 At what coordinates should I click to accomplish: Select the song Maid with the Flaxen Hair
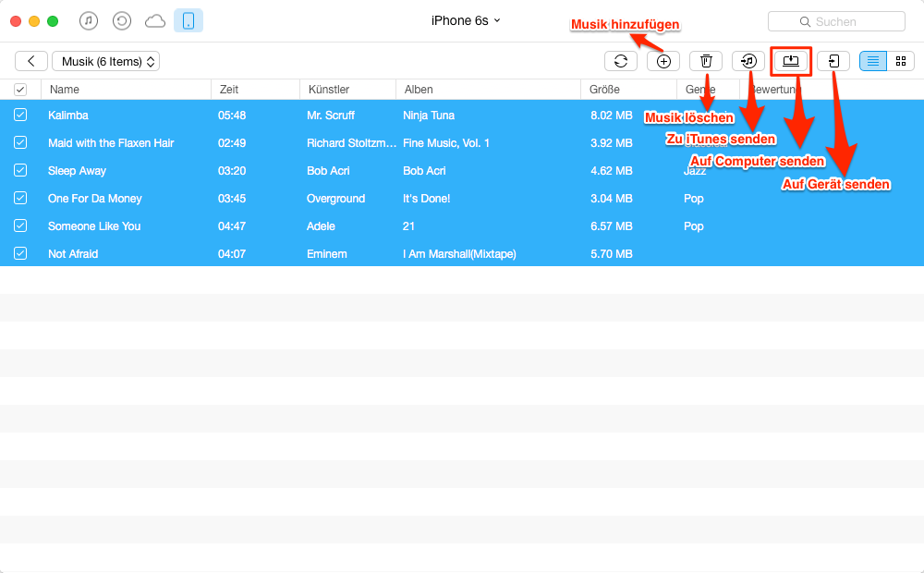pyautogui.click(x=111, y=143)
